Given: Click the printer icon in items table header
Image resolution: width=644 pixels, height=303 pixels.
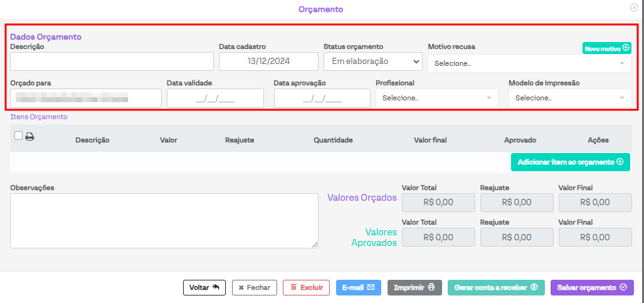Looking at the screenshot, I should [x=29, y=136].
